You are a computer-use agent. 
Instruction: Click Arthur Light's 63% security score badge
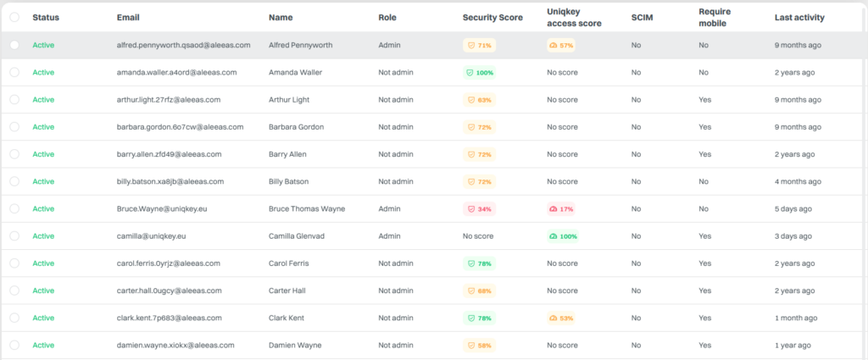(x=480, y=100)
